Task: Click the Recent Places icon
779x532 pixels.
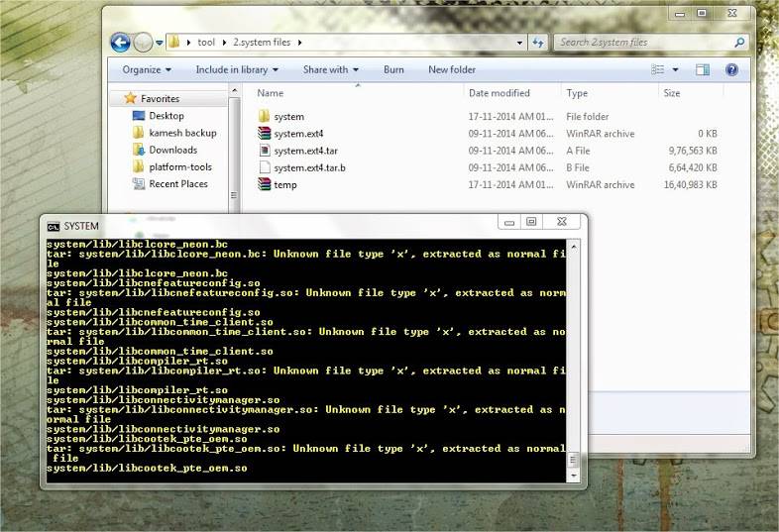Action: point(139,184)
